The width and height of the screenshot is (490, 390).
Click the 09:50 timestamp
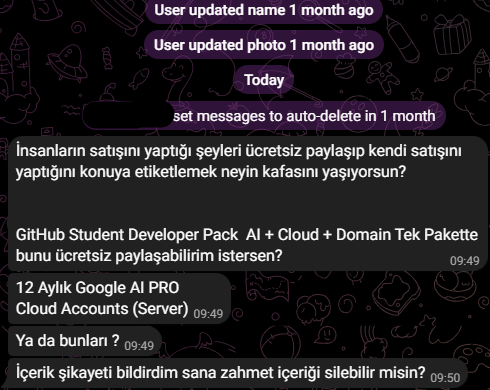pos(445,378)
